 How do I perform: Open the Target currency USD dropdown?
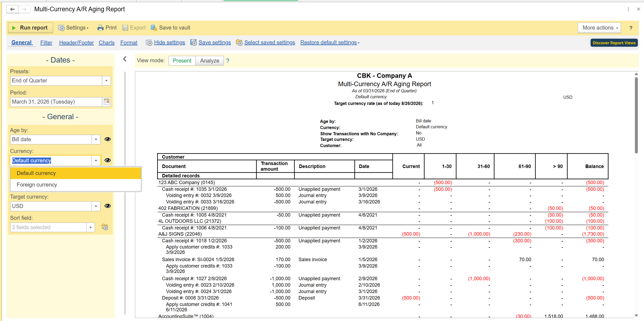pyautogui.click(x=96, y=206)
